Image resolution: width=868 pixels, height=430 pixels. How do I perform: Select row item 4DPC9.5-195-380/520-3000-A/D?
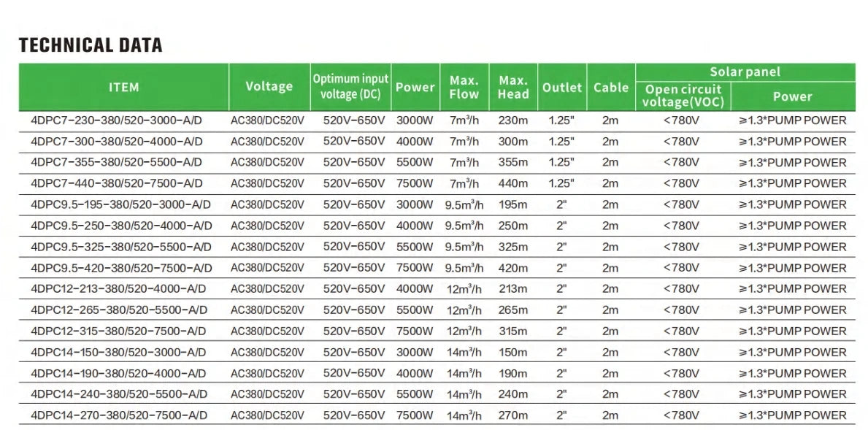(x=124, y=205)
